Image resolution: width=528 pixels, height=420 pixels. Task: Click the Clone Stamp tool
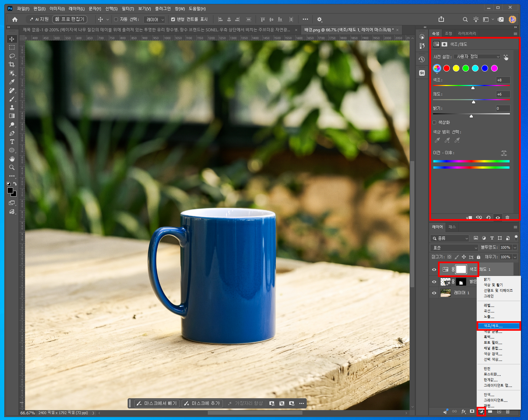(x=12, y=107)
